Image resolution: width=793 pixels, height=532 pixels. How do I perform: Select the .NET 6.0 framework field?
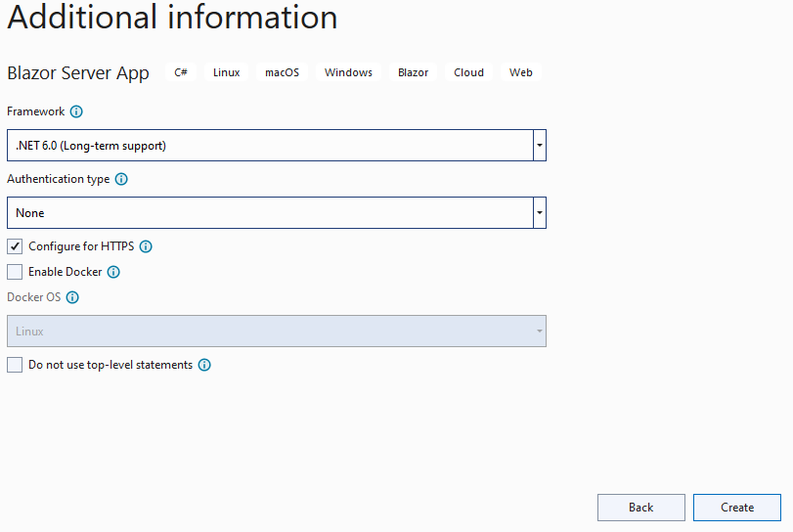pyautogui.click(x=270, y=146)
